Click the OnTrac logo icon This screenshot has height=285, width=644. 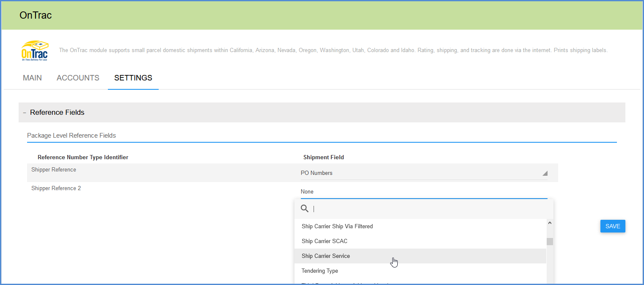click(35, 50)
